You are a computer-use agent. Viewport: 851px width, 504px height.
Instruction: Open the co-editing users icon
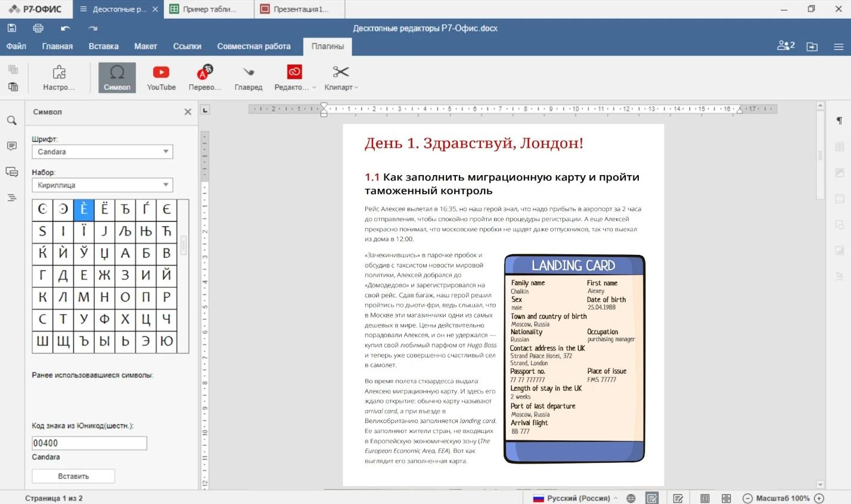tap(786, 46)
